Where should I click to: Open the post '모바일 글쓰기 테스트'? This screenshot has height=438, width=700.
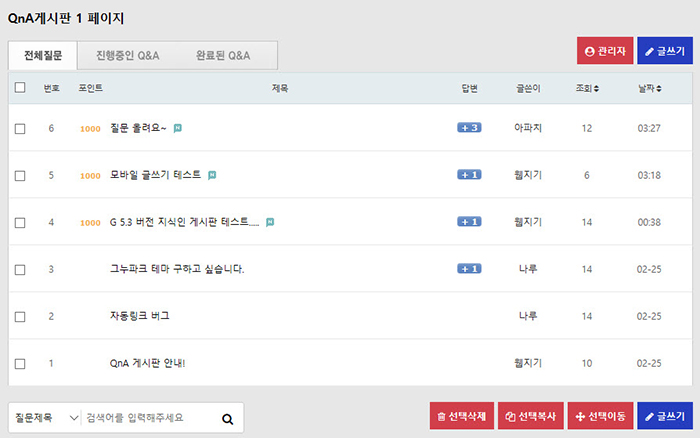[x=155, y=175]
